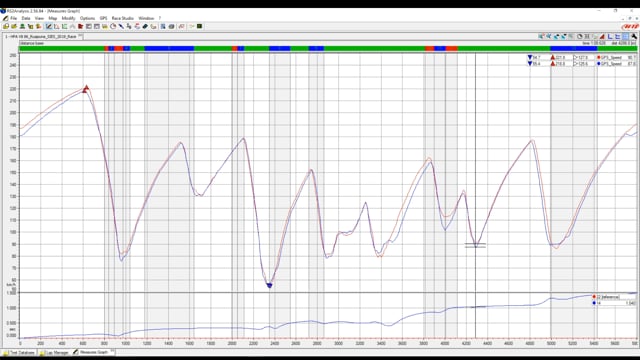Click the wrench settings icon in graph toolbar
640x360 pixels.
point(634,36)
